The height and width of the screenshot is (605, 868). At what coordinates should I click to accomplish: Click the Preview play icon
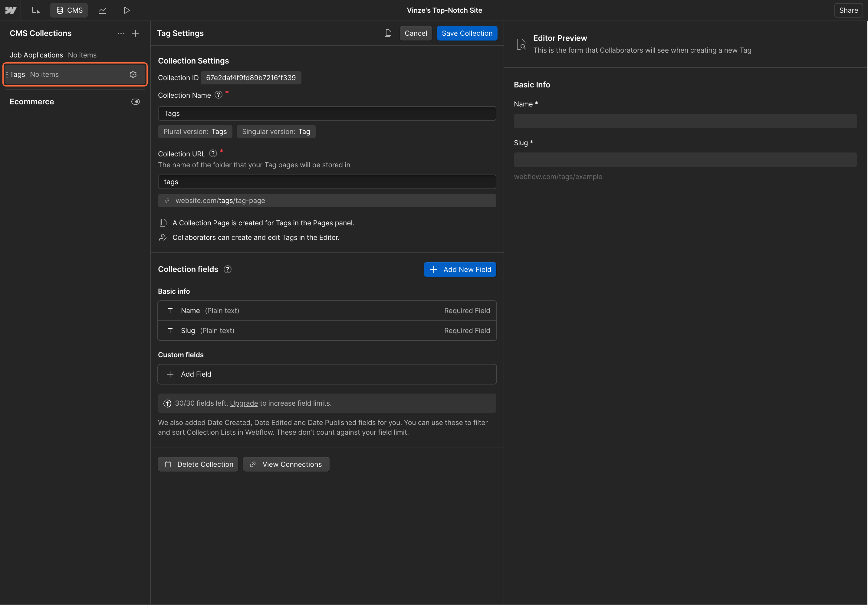point(127,10)
